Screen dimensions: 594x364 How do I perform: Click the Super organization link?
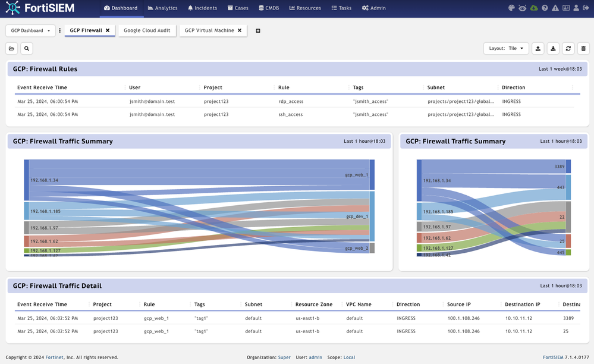(x=284, y=357)
